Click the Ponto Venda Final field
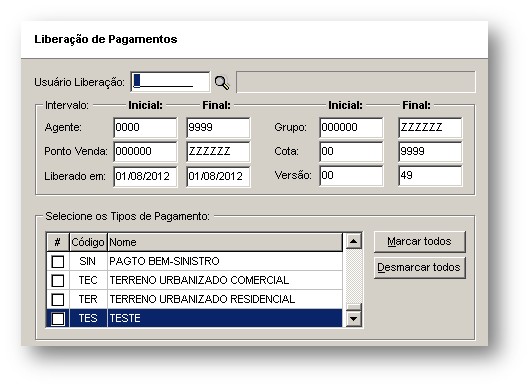Image resolution: width=530 pixels, height=388 pixels. 218,151
